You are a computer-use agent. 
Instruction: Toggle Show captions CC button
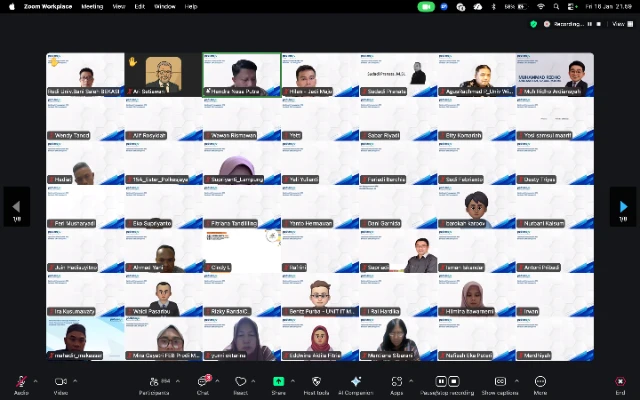pyautogui.click(x=500, y=385)
